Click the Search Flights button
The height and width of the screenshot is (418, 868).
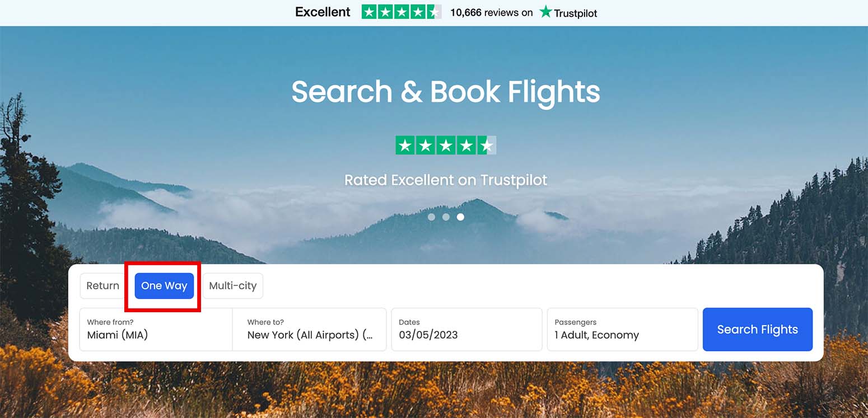tap(757, 330)
